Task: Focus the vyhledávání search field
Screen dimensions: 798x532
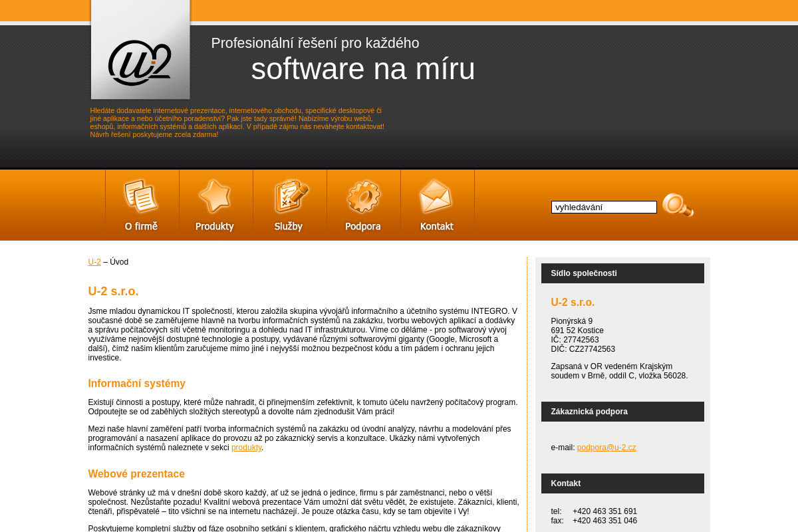Action: click(604, 207)
